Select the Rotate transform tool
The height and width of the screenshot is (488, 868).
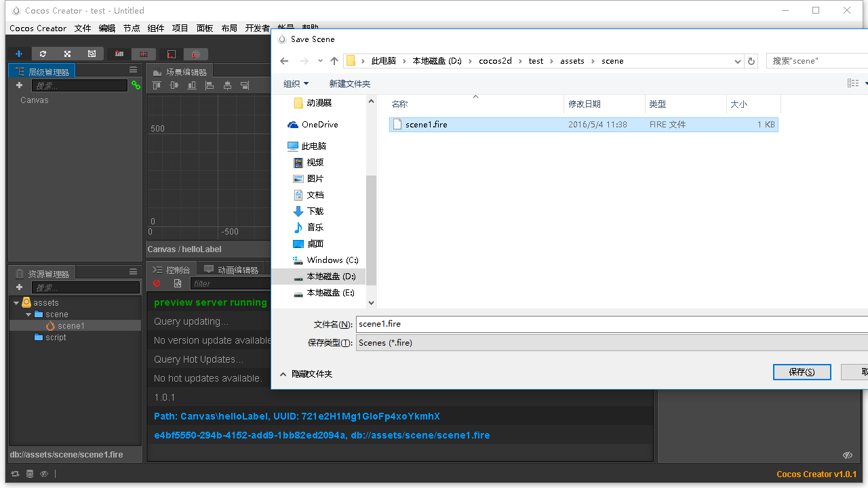pyautogui.click(x=43, y=54)
